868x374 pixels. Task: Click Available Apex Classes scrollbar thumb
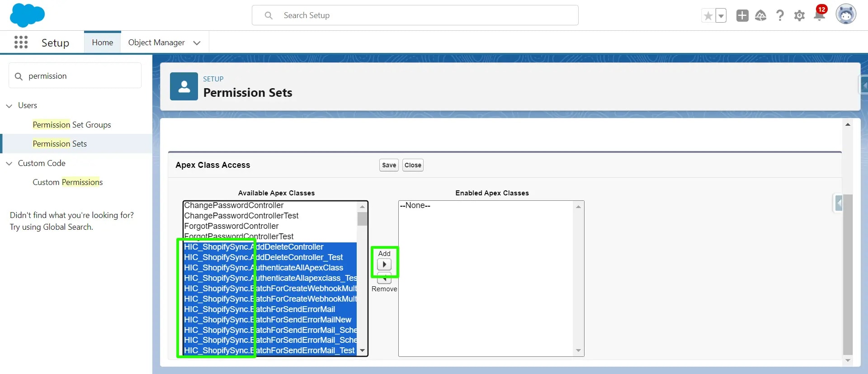point(362,219)
